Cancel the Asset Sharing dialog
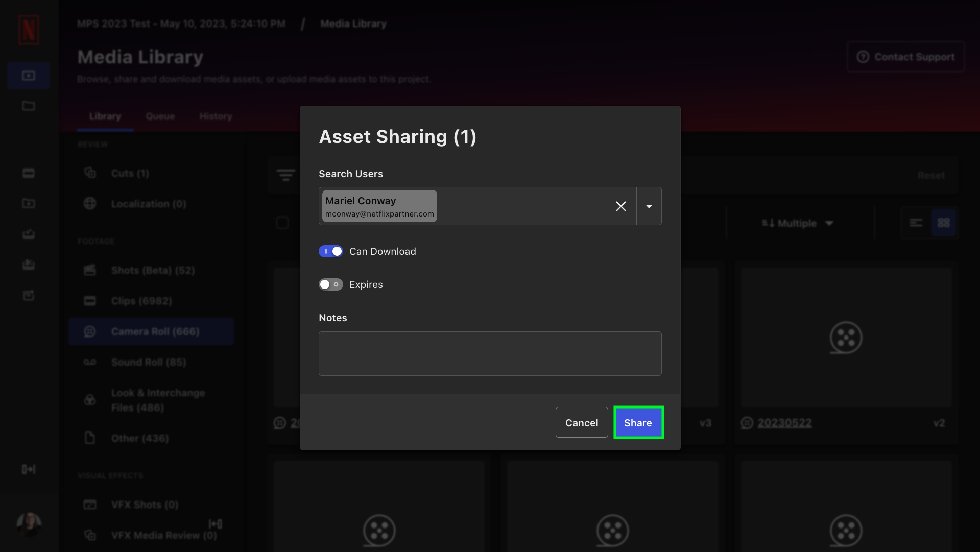The image size is (980, 552). pos(582,422)
